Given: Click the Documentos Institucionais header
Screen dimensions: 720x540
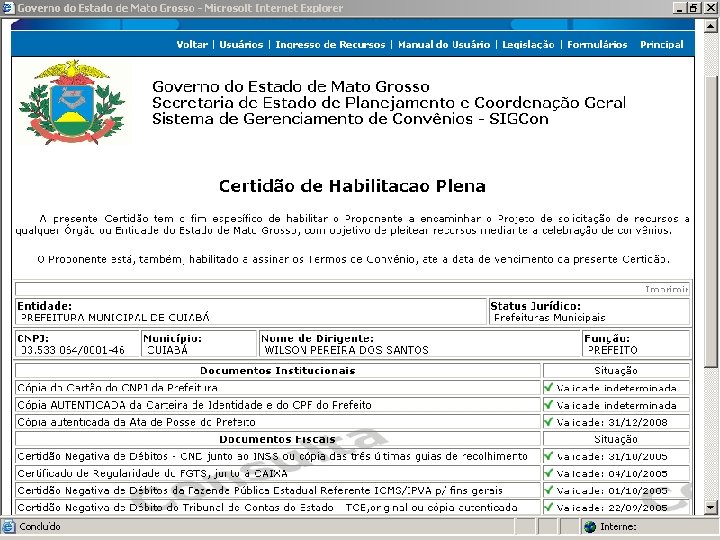Looking at the screenshot, I should 277,371.
